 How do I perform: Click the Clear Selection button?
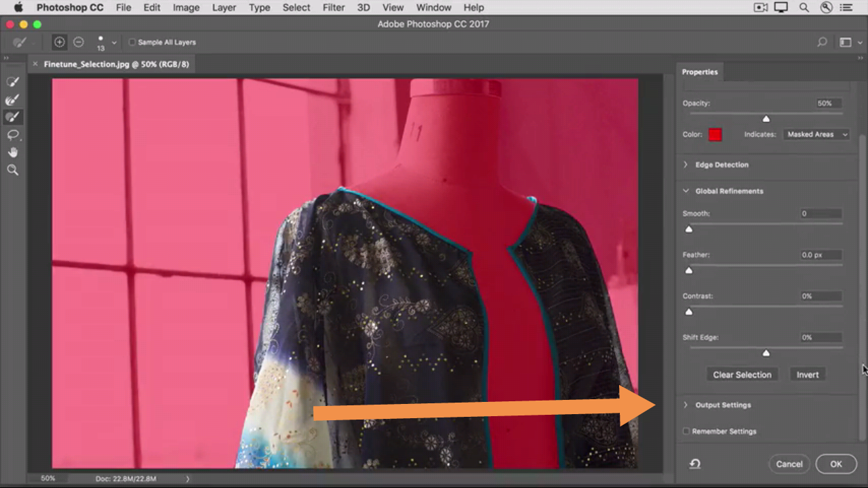(742, 375)
